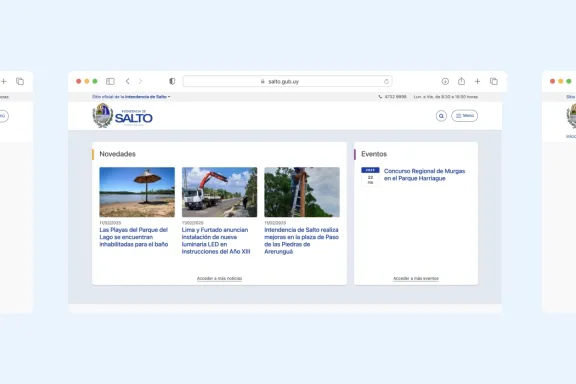576x384 pixels.
Task: Show the tab overview icon
Action: (x=494, y=81)
